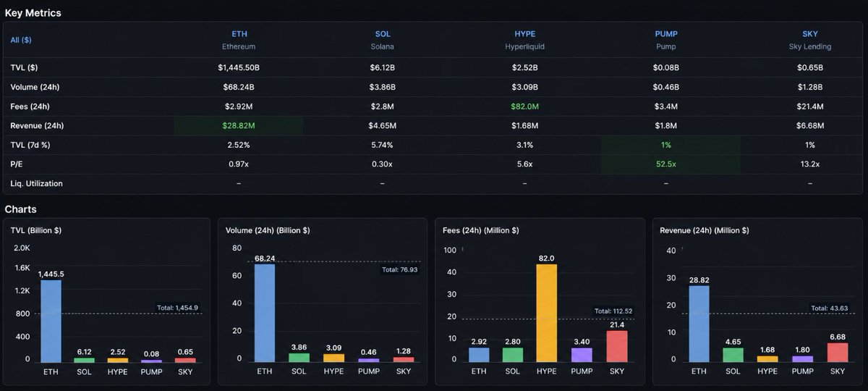Click HYPE P/E value 5.6x
Viewport: 868px width, 391px height.
click(524, 164)
